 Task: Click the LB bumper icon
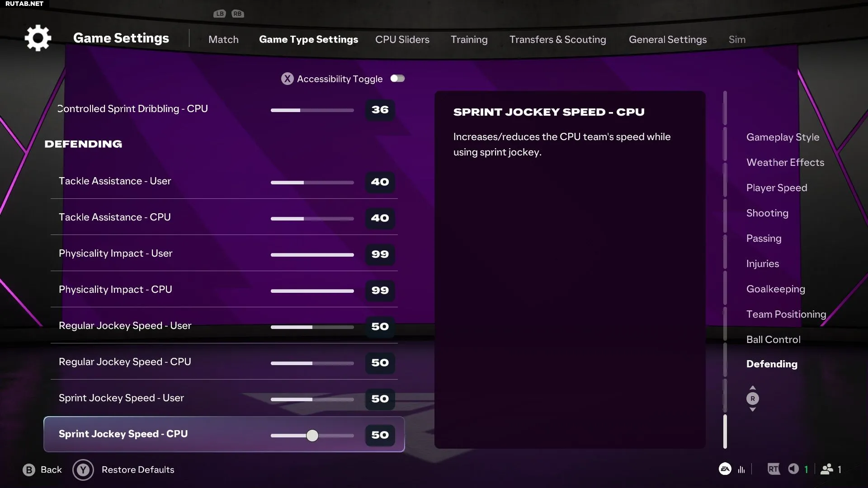[220, 14]
